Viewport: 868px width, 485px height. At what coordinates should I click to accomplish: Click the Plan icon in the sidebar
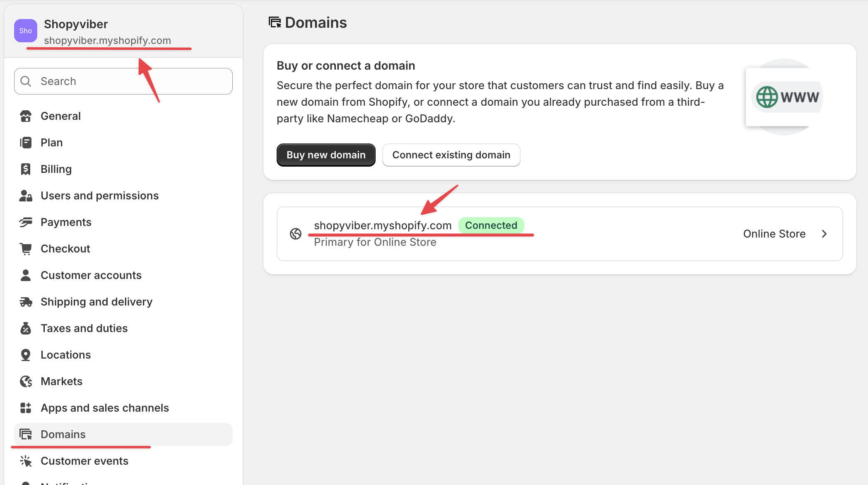[26, 142]
